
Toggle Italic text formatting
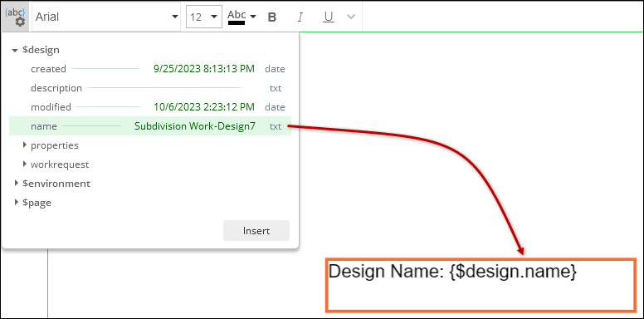pyautogui.click(x=300, y=17)
